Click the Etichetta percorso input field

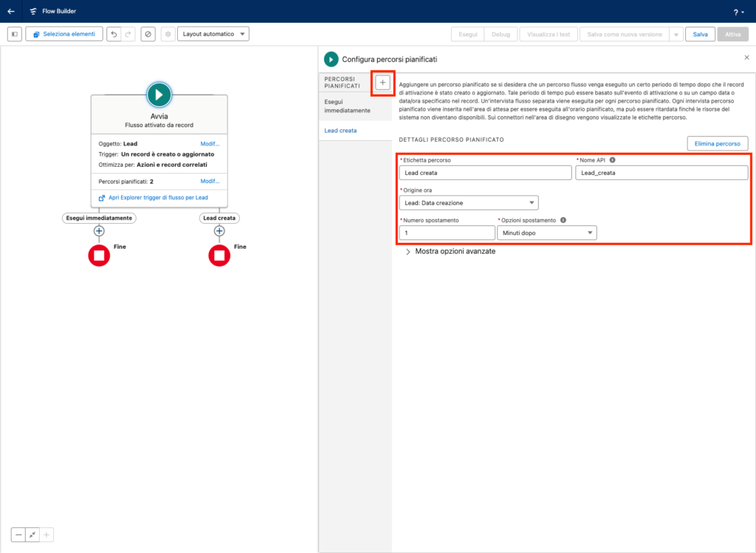[485, 173]
